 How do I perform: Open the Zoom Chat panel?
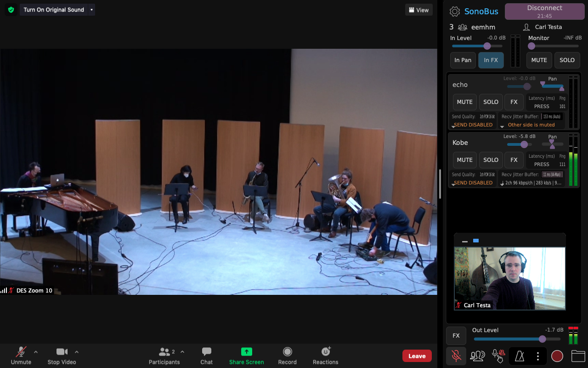click(206, 356)
